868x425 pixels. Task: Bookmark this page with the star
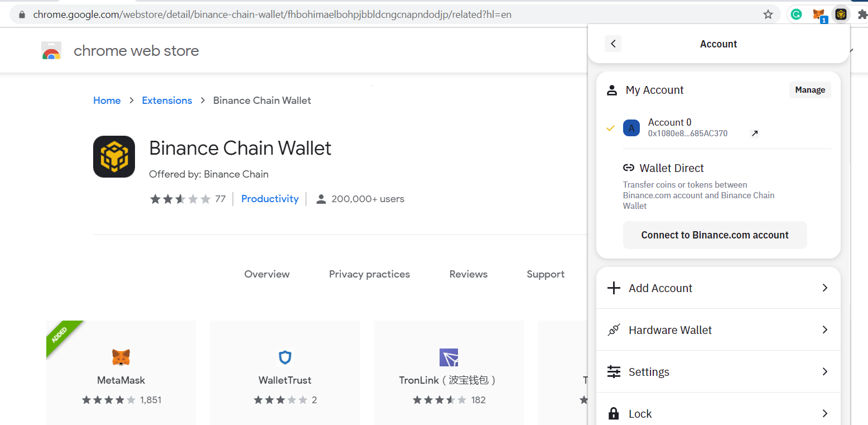[x=768, y=15]
